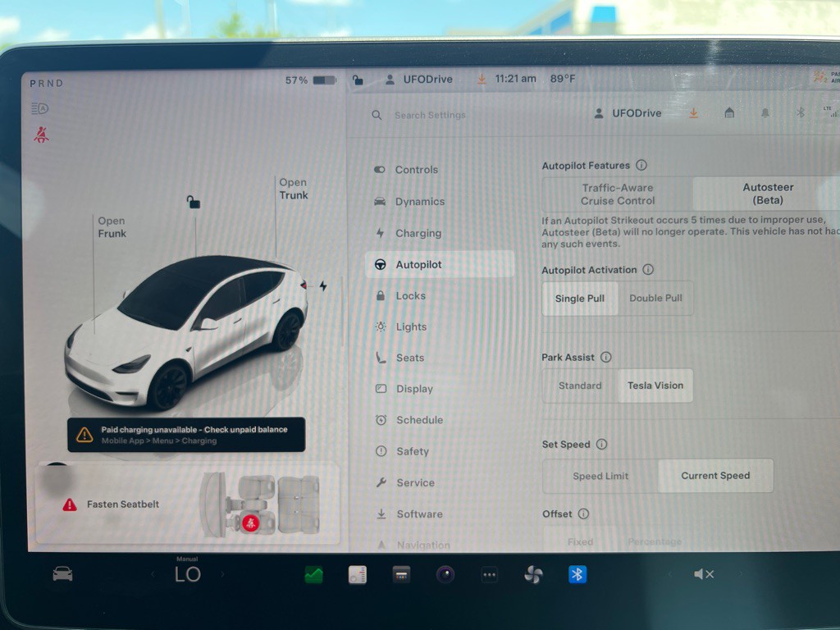The image size is (840, 630).
Task: Tap the orange download arrow beside the clock
Action: coord(482,80)
